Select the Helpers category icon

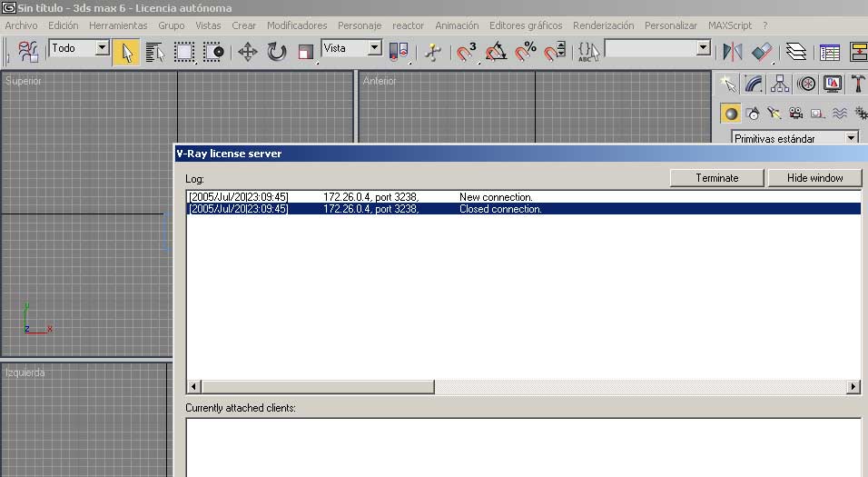pyautogui.click(x=818, y=114)
